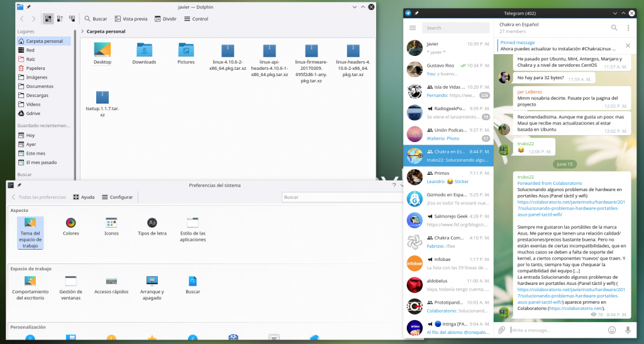The height and width of the screenshot is (344, 644).
Task: Toggle Vista previa in Dolphin
Action: click(x=131, y=19)
